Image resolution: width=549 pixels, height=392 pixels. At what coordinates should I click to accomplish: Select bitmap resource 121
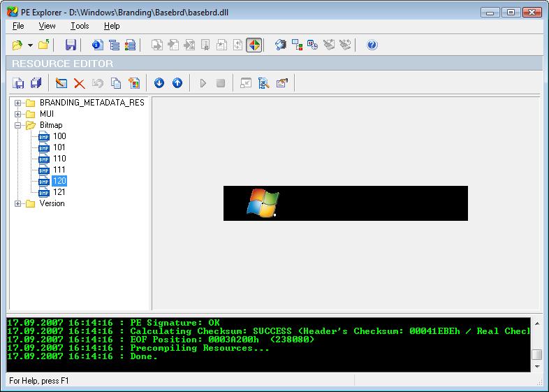pyautogui.click(x=59, y=192)
